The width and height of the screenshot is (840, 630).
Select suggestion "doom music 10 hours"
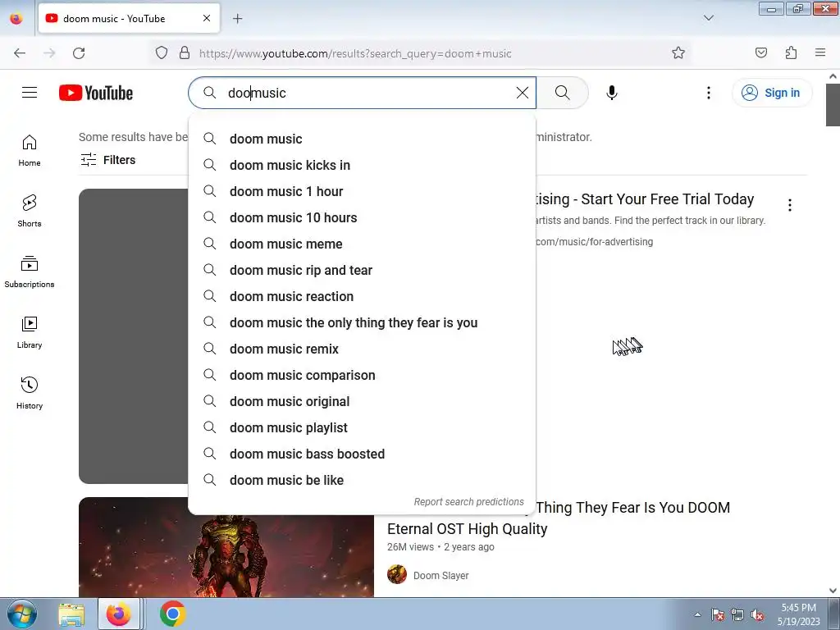[x=362, y=217]
